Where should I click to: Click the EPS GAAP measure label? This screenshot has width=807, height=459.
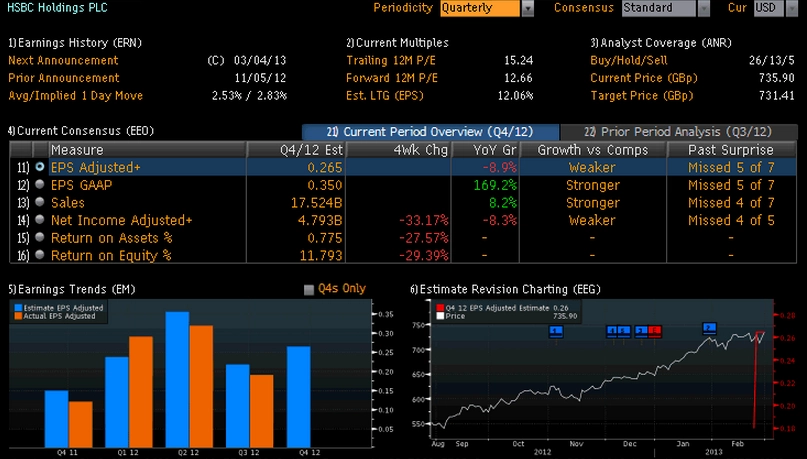(81, 185)
